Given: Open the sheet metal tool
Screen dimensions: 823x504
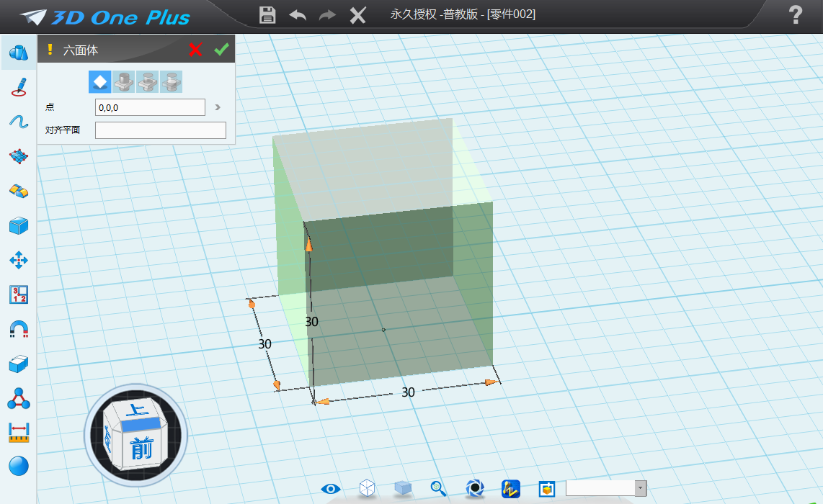Looking at the screenshot, I should point(18,191).
